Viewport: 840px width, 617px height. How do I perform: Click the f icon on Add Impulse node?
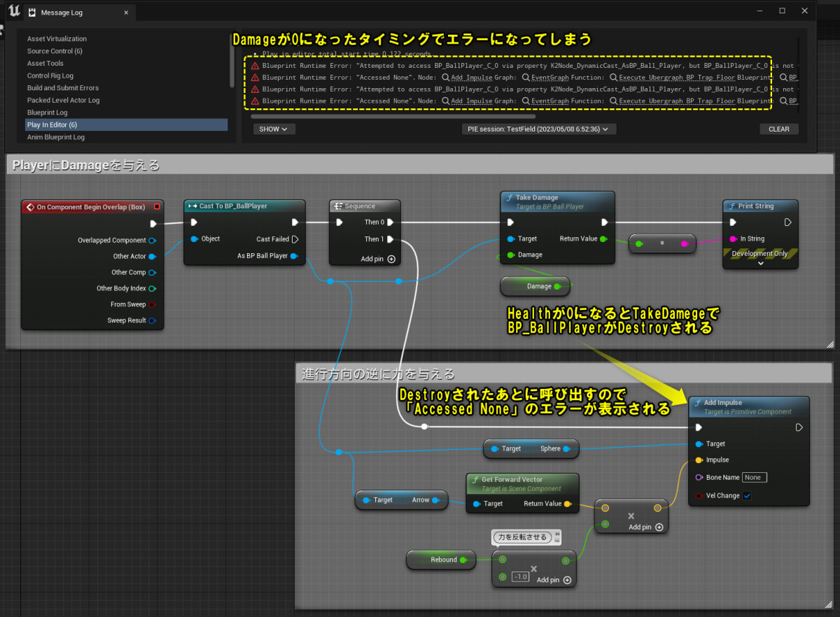697,402
